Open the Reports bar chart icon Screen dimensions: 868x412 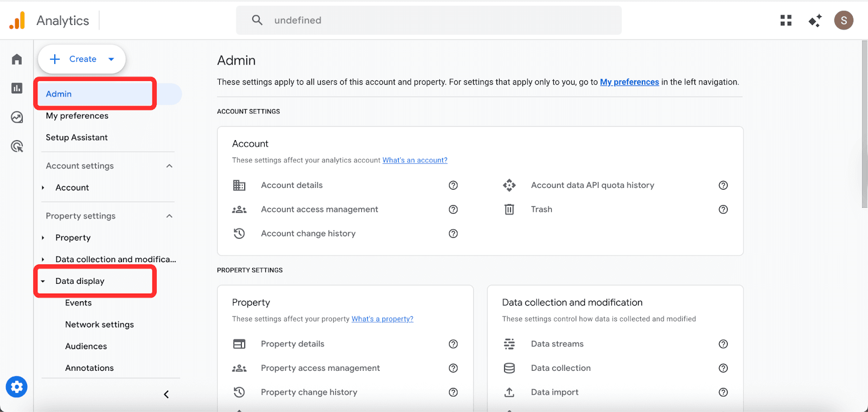coord(17,88)
